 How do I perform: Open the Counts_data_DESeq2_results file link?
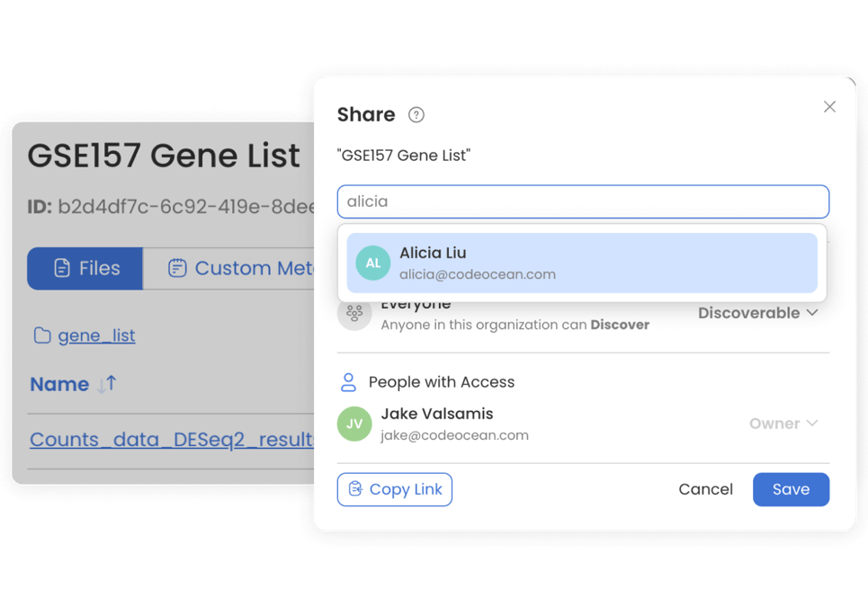coord(171,440)
